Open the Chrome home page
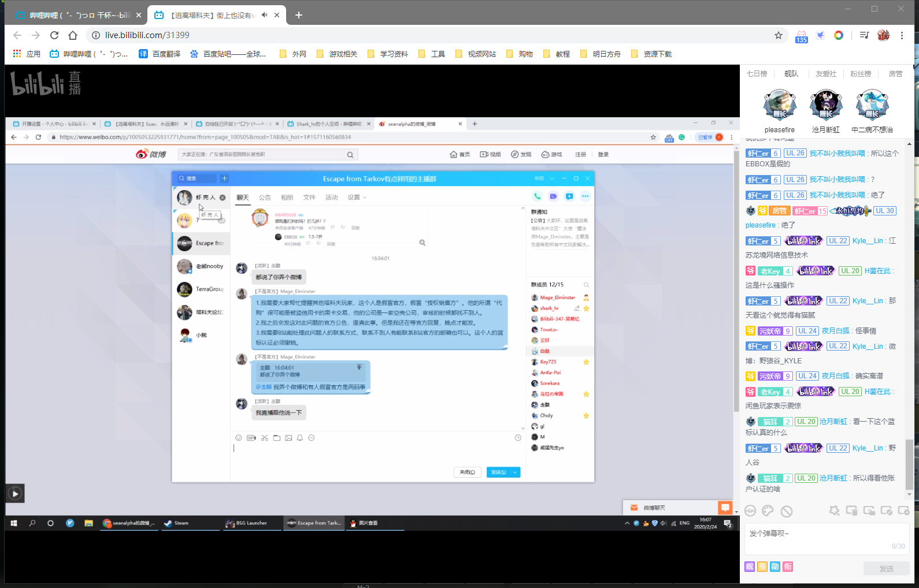Image resolution: width=919 pixels, height=588 pixels. [x=73, y=35]
